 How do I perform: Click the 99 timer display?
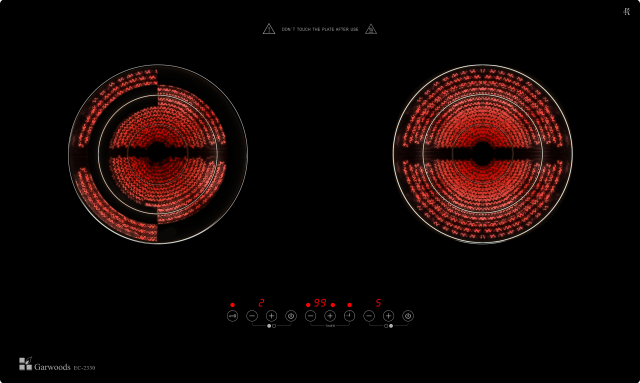(320, 303)
